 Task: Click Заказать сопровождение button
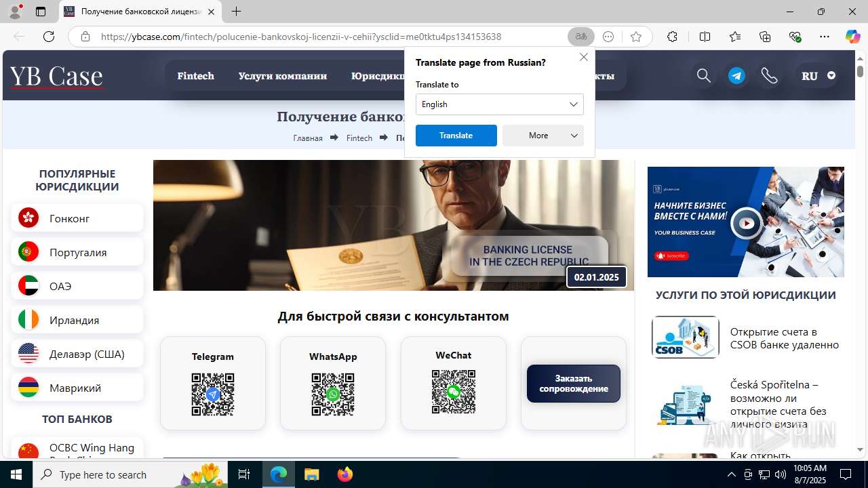(x=574, y=384)
